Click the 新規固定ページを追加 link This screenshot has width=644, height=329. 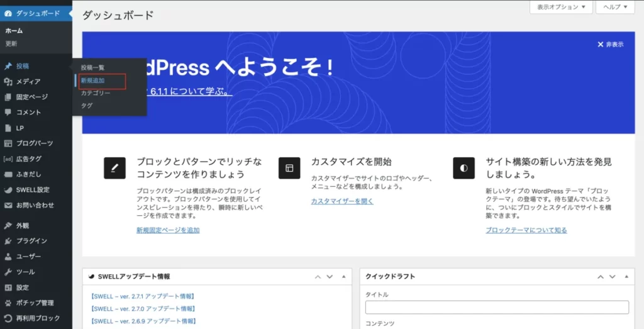tap(168, 230)
